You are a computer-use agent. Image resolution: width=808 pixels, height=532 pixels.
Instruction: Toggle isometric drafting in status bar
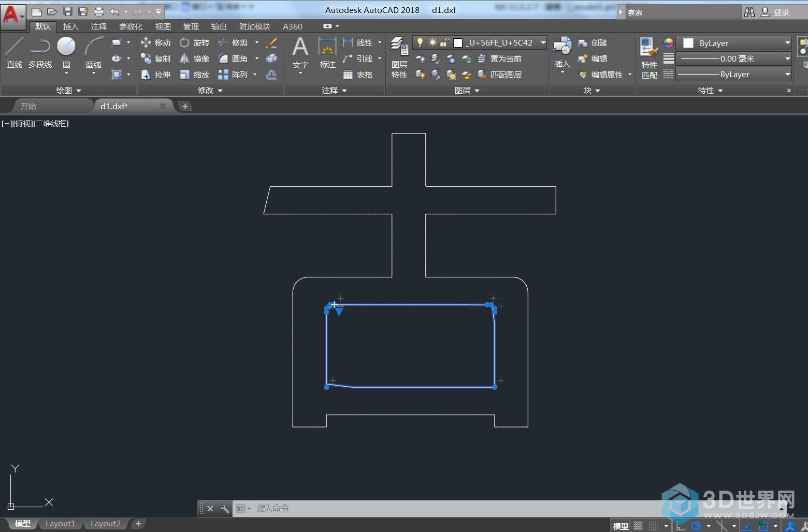coord(722,526)
